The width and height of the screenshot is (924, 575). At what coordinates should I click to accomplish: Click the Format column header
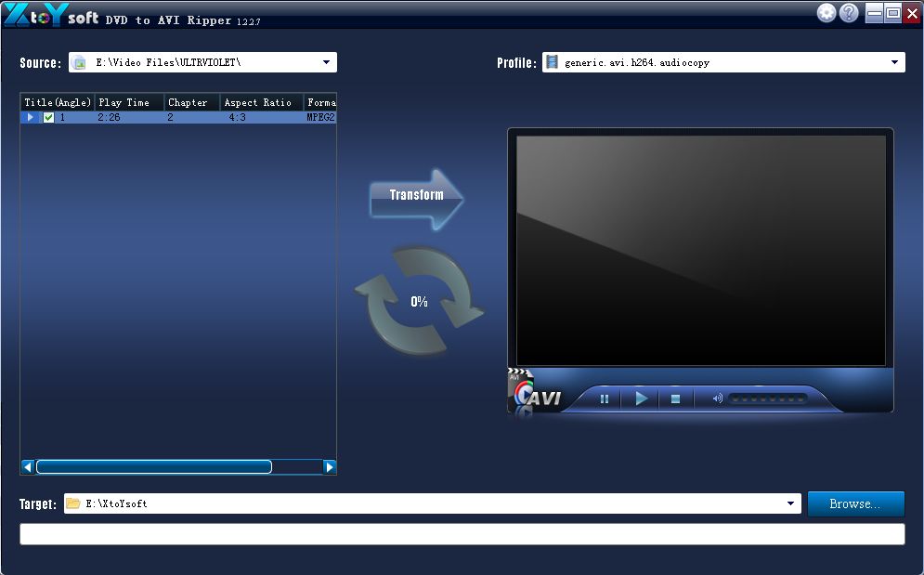[x=320, y=102]
